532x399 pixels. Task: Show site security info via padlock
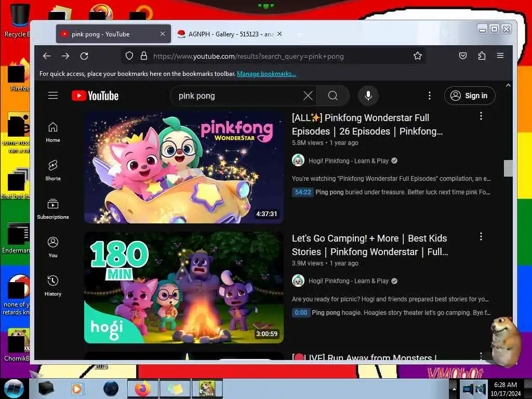(144, 56)
